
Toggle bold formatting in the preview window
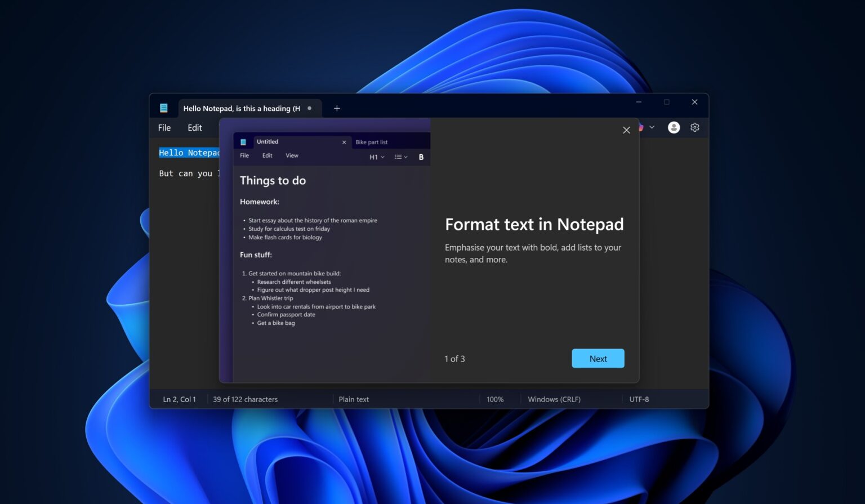[x=421, y=157]
